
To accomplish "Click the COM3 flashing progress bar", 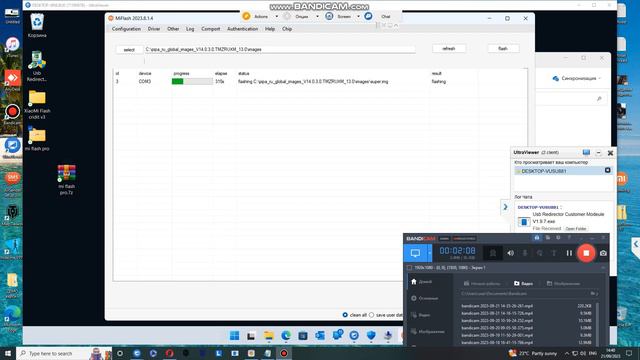I will pyautogui.click(x=192, y=81).
